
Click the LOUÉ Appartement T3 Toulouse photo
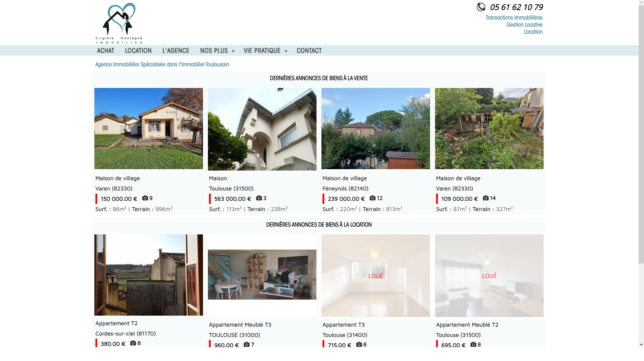(x=375, y=276)
